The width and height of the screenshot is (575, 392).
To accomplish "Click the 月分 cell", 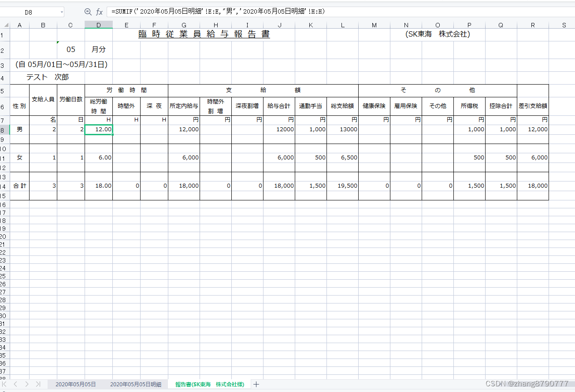I will 99,49.
